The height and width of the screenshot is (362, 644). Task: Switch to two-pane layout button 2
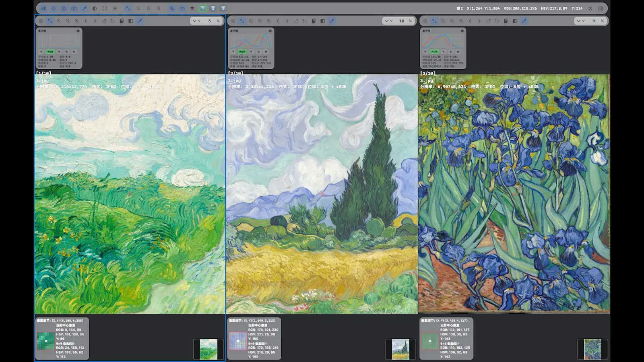tap(213, 8)
